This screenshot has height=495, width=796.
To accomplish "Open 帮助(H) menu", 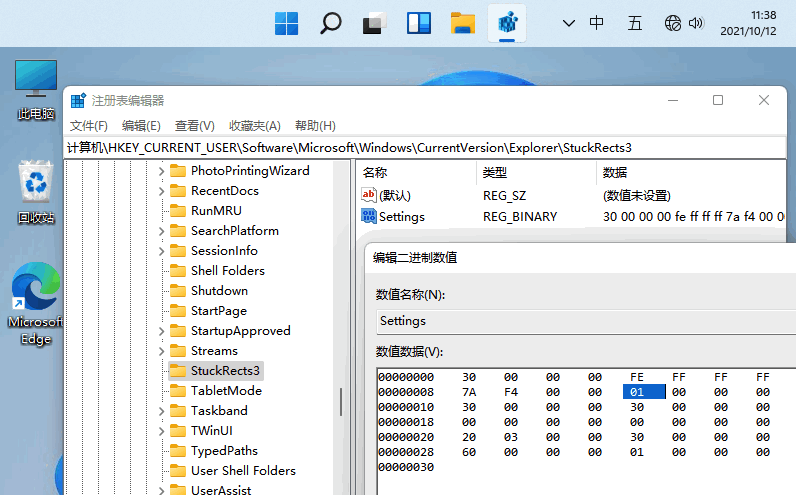I will (315, 126).
